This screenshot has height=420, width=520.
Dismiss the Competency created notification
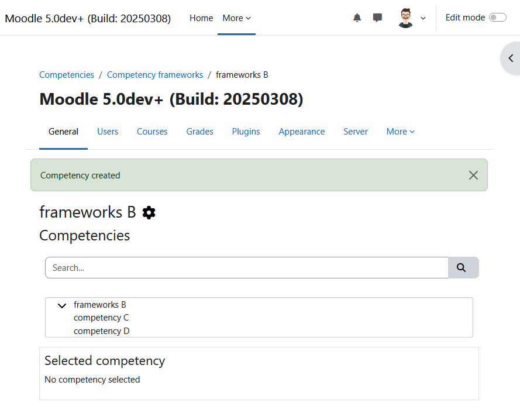coord(473,175)
